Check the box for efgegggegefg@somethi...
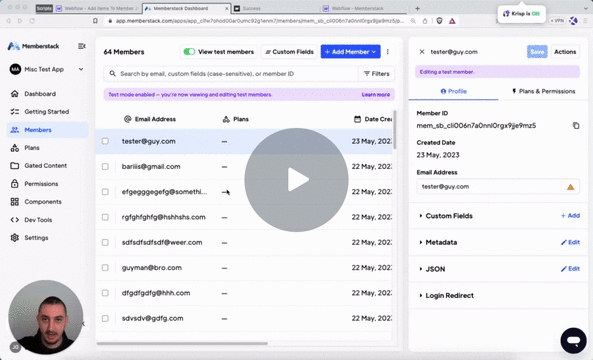This screenshot has height=360, width=593. [105, 192]
